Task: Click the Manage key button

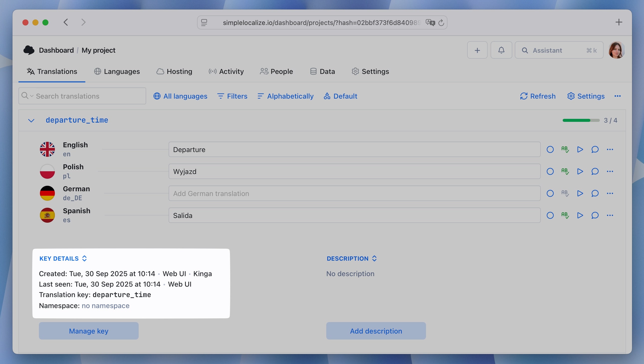Action: [x=89, y=331]
